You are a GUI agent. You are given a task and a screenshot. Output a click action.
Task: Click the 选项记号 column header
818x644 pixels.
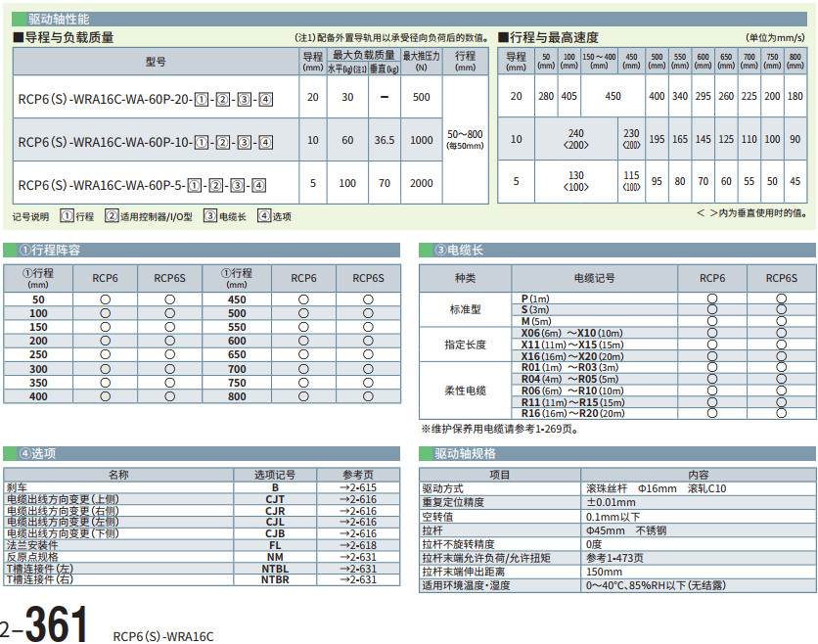click(x=275, y=475)
